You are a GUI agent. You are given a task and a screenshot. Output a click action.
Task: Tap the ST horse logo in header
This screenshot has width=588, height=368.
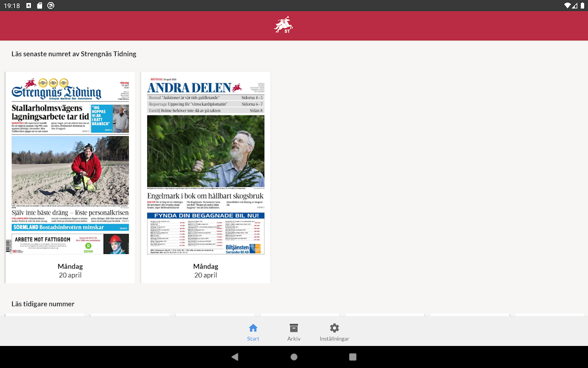pyautogui.click(x=283, y=25)
